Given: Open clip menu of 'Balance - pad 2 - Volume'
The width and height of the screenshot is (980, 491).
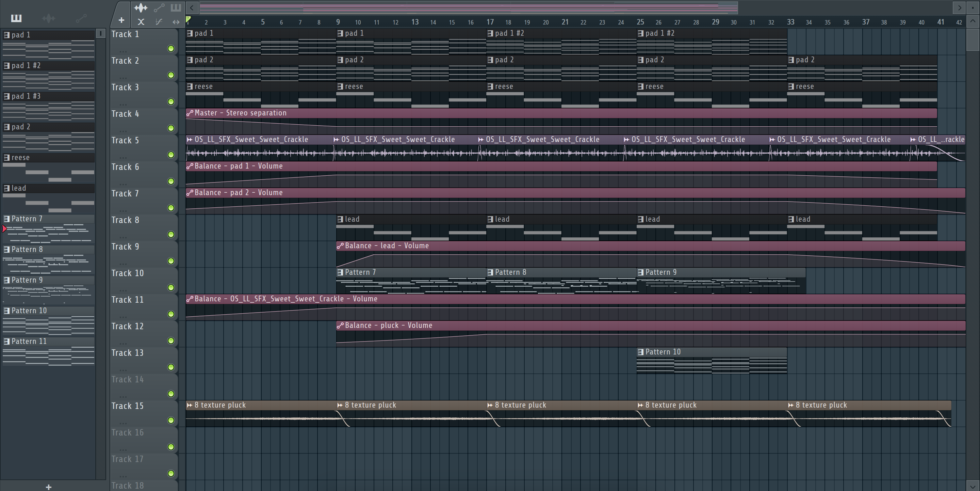Looking at the screenshot, I should (190, 193).
